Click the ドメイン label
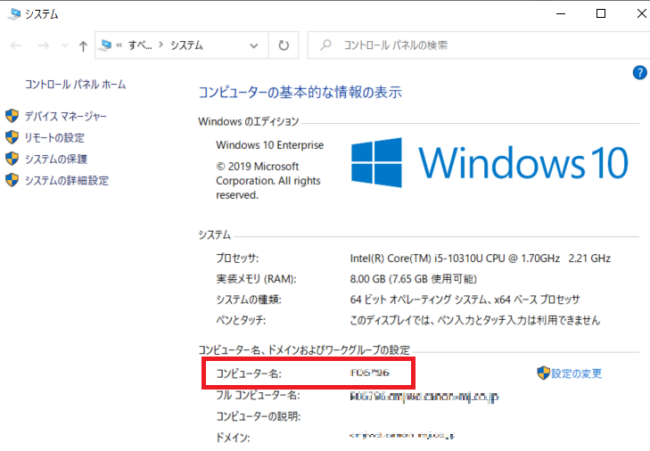Viewport: 650px width, 451px height. 233,438
